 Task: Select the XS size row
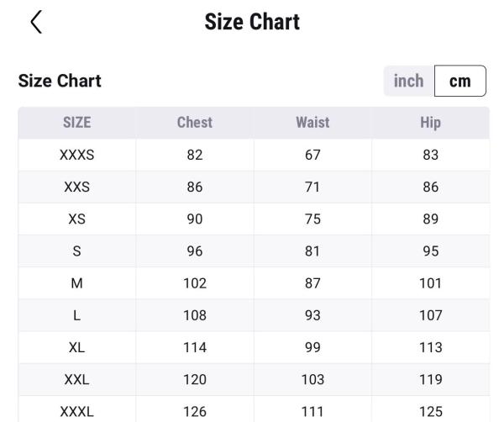tap(76, 219)
